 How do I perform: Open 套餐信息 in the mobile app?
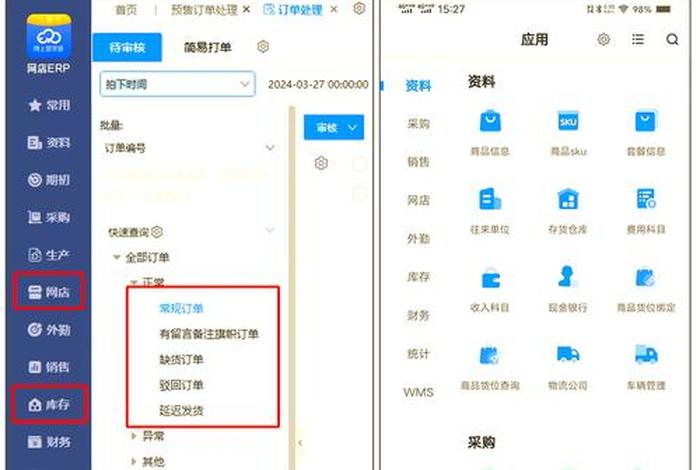(646, 133)
